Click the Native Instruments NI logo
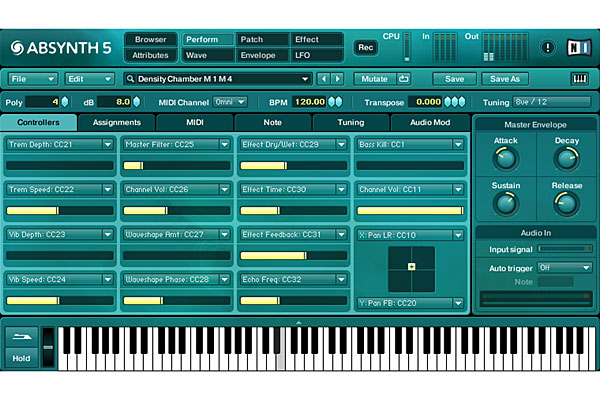 pyautogui.click(x=579, y=47)
